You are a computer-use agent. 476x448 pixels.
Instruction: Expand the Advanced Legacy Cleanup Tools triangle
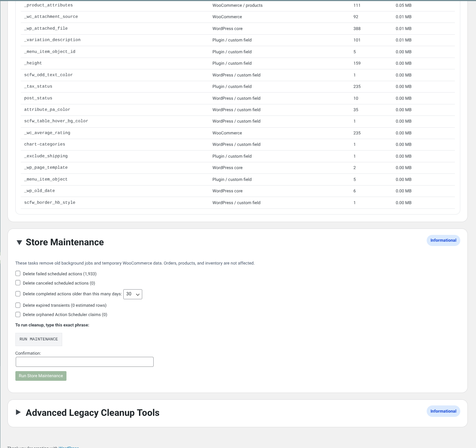pos(19,412)
